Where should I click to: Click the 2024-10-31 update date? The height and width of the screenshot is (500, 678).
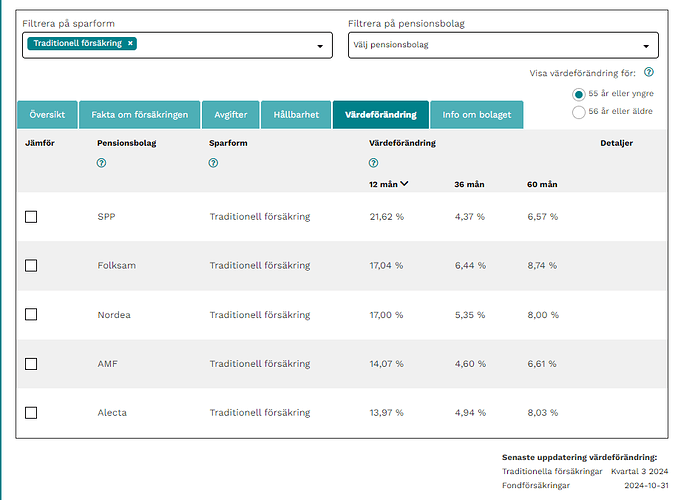646,486
